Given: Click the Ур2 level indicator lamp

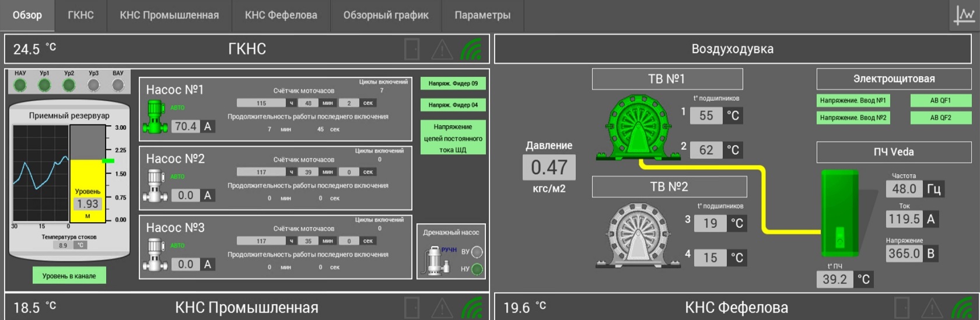Looking at the screenshot, I should [69, 85].
